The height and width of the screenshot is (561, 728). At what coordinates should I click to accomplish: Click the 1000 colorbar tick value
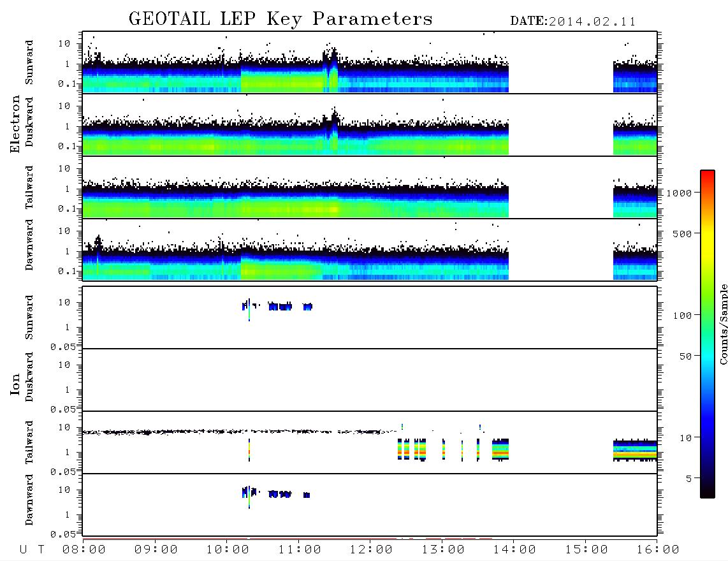679,193
